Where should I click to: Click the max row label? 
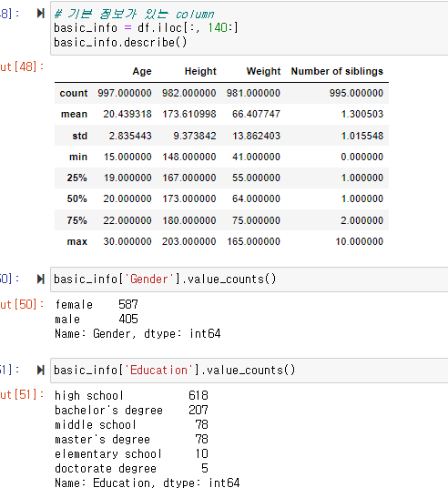(77, 241)
